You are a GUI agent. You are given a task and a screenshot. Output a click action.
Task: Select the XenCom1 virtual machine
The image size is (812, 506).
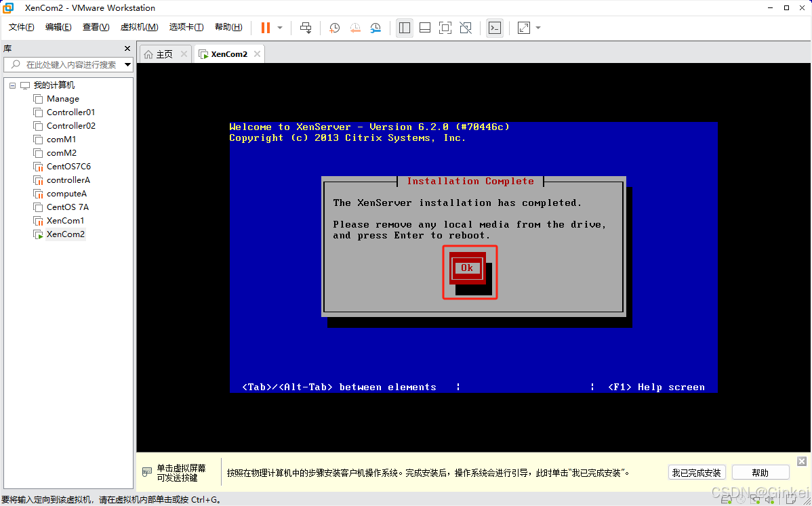click(x=65, y=220)
